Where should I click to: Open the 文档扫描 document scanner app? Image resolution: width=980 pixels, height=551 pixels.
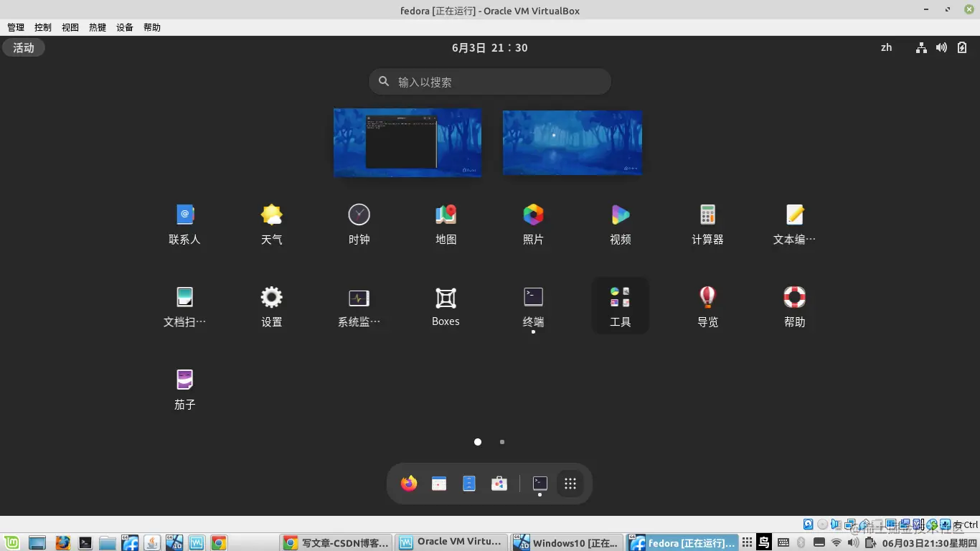(184, 308)
